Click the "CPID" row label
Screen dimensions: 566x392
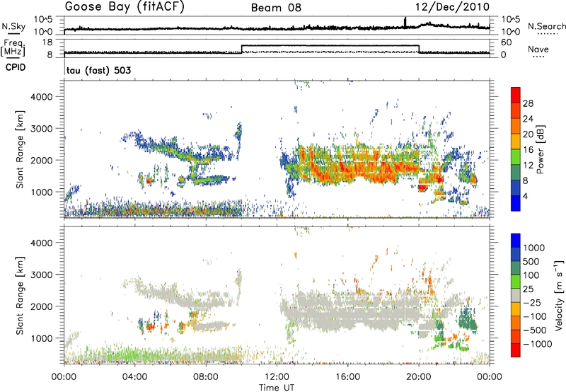tap(16, 67)
